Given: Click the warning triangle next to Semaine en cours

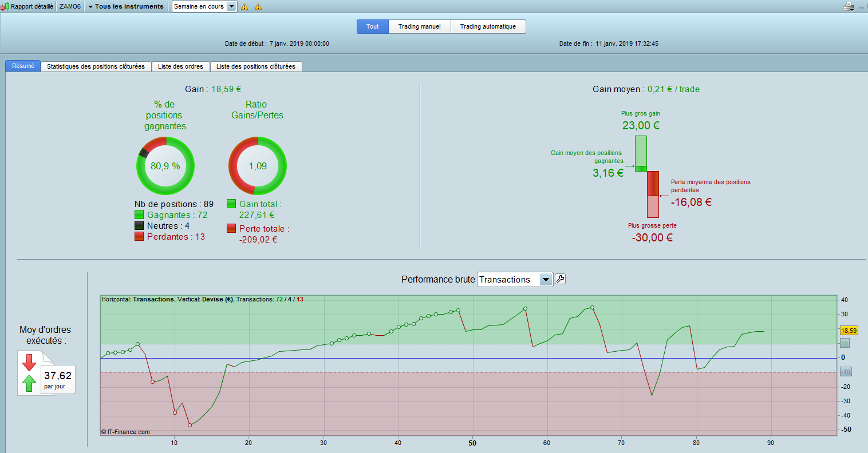Looking at the screenshot, I should click(x=244, y=7).
